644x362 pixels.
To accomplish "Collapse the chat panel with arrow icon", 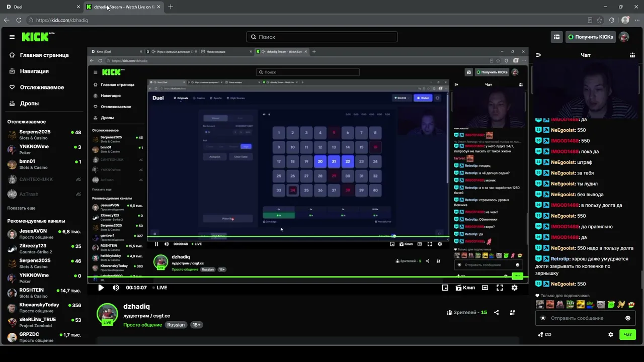I will tap(538, 55).
